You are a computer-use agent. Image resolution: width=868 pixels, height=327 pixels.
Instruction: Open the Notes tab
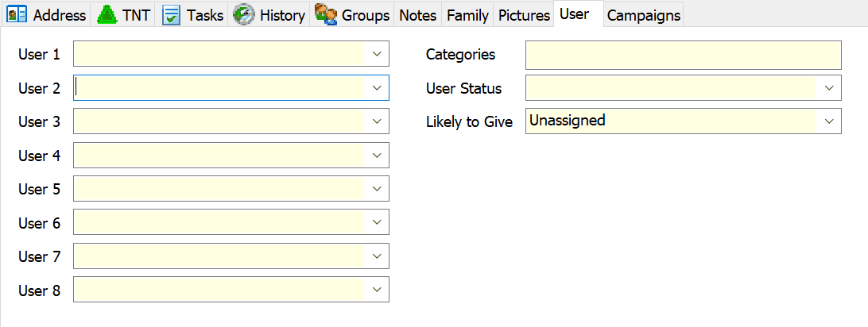[x=418, y=15]
